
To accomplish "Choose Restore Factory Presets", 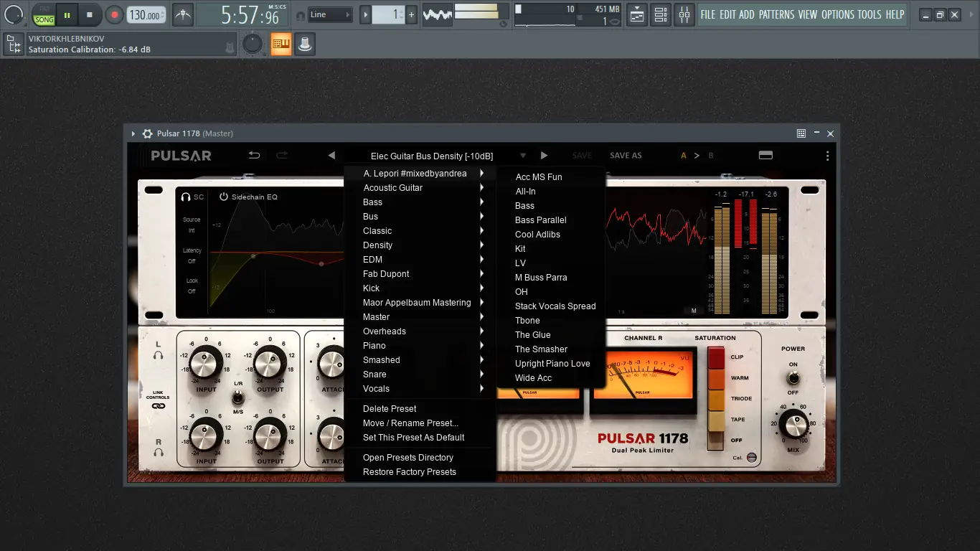I will [409, 472].
